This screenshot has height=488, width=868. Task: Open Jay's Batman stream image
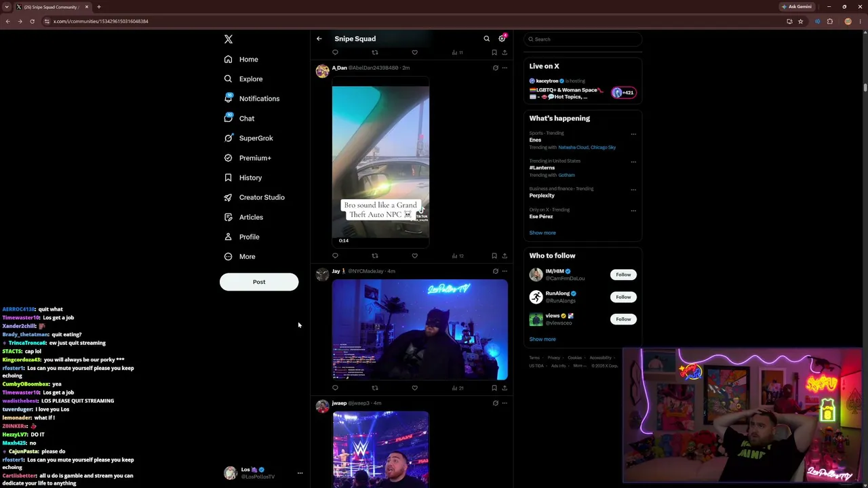(420, 330)
